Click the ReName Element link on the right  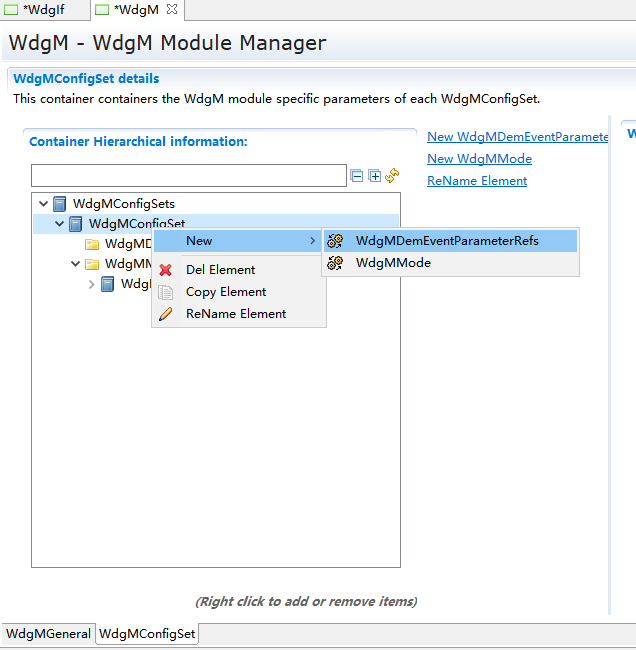476,181
